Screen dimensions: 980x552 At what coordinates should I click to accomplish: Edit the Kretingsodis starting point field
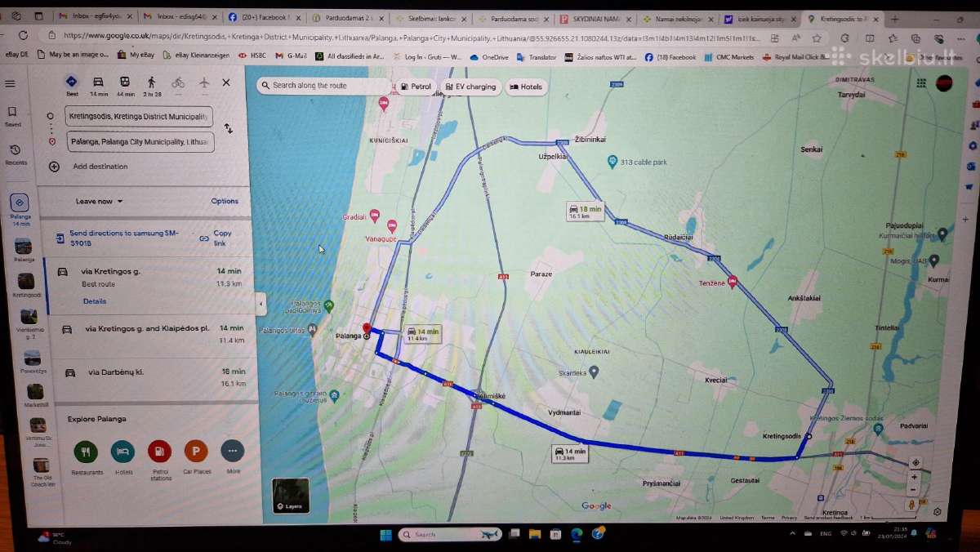click(x=139, y=117)
